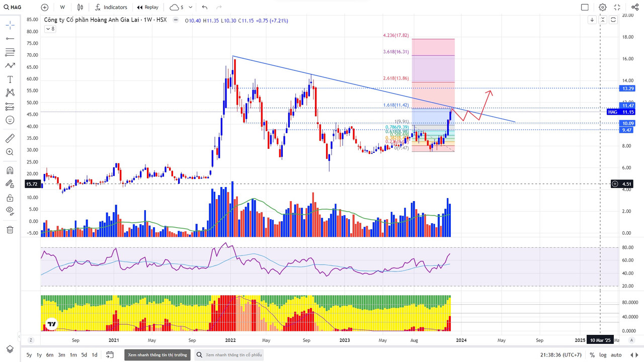
Task: Maximize the chart pane button
Action: pos(613,20)
